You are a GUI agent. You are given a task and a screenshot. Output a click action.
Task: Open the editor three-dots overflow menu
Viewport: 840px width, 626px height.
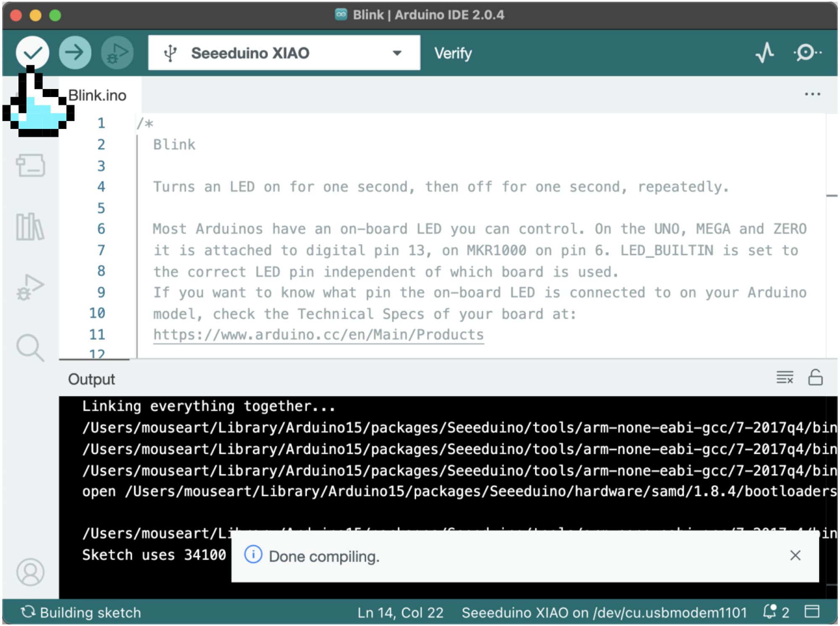click(x=812, y=94)
